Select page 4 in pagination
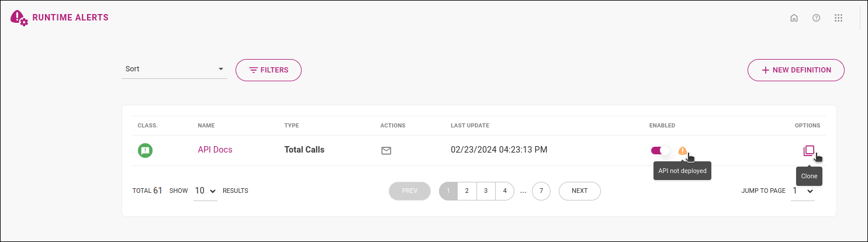Image resolution: width=868 pixels, height=242 pixels. click(504, 191)
